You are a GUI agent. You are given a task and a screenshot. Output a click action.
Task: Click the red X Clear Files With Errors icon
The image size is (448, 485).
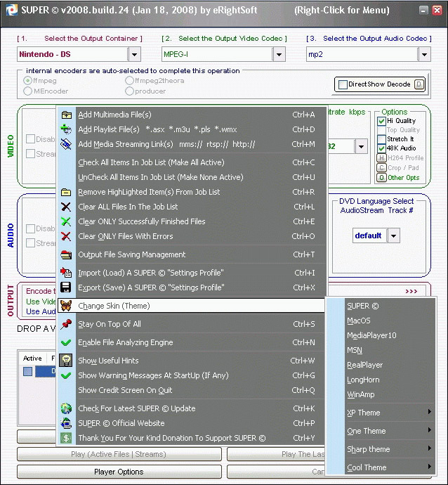coord(66,236)
